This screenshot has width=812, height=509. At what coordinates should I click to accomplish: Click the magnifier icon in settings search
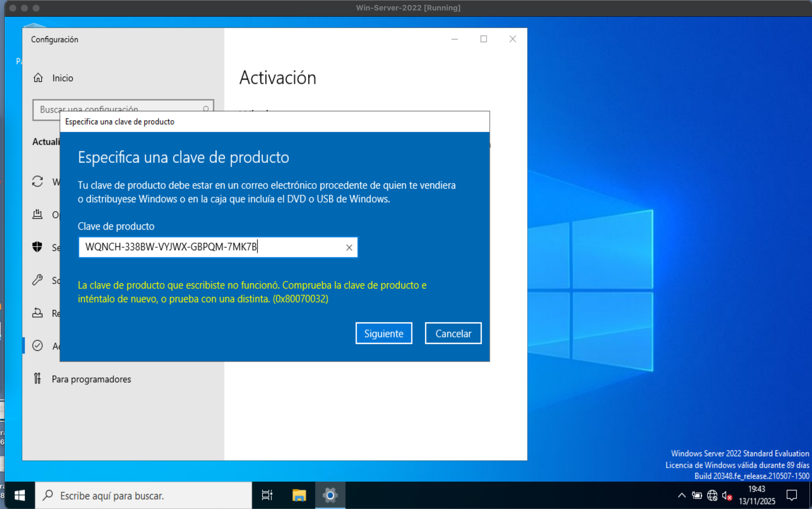(206, 109)
